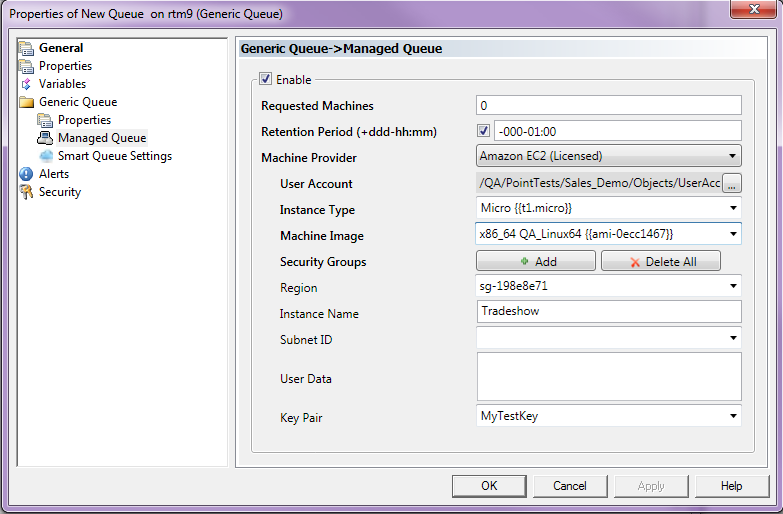Viewport: 783px width, 514px height.
Task: Open Variables page in the tree
Action: coord(62,84)
